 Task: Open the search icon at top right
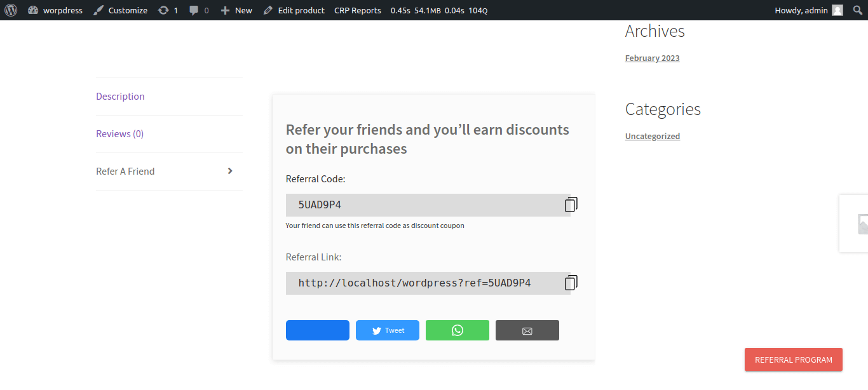(857, 10)
